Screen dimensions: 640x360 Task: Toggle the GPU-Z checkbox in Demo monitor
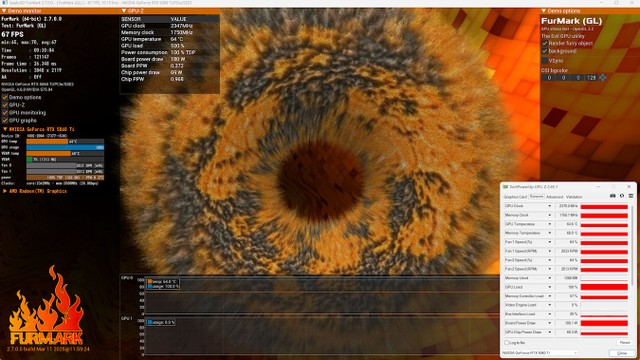pos(5,105)
